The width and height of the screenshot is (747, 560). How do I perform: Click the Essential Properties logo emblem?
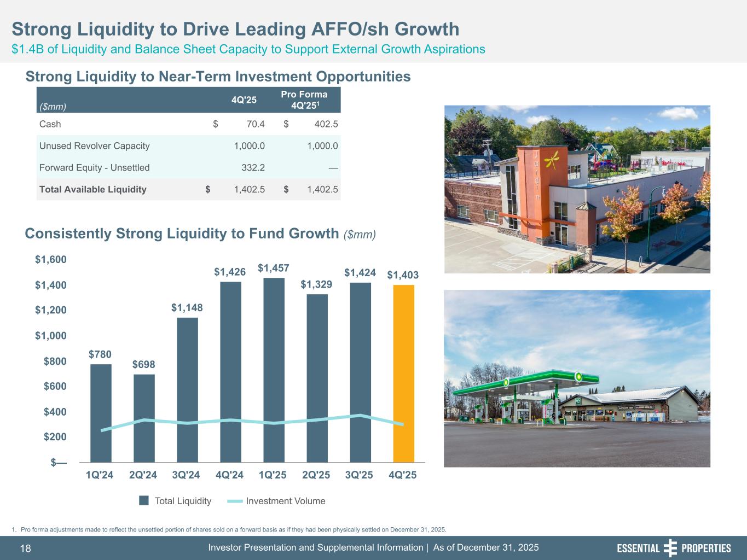[x=670, y=548]
